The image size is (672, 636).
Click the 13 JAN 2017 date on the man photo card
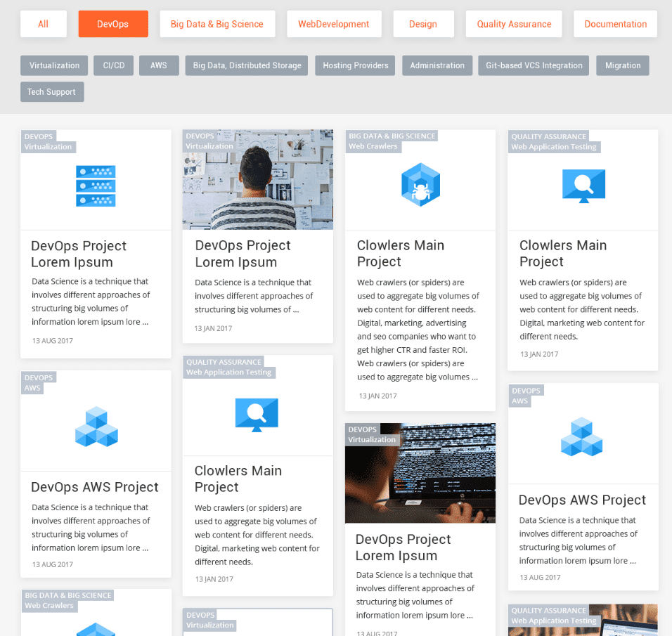coord(213,328)
